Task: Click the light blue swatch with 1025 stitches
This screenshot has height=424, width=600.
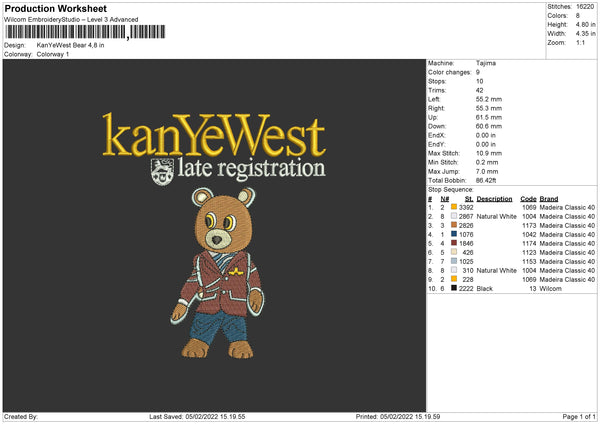Action: (x=454, y=261)
